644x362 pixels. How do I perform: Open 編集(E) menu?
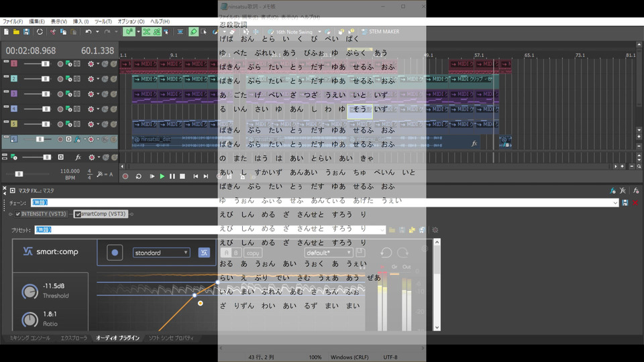point(36,21)
